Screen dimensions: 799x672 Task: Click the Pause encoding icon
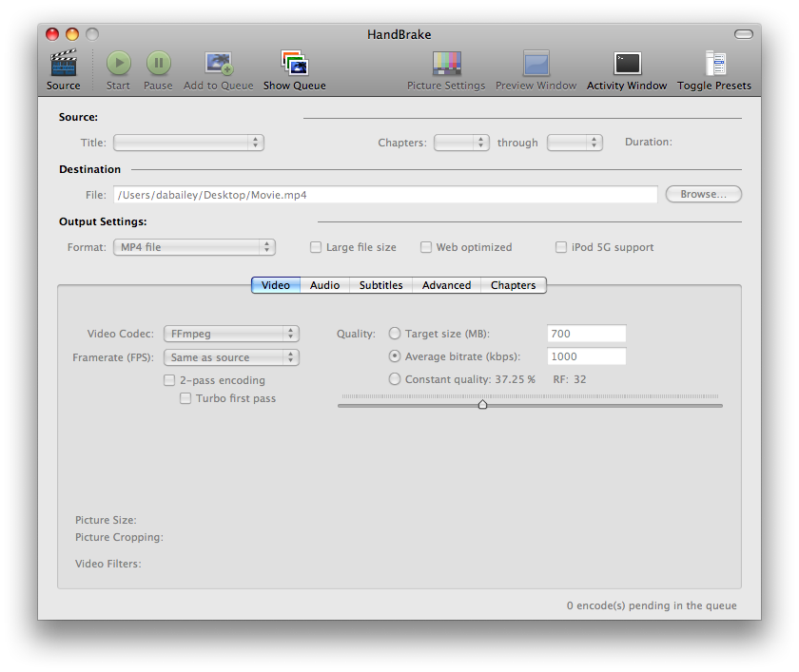coord(159,63)
